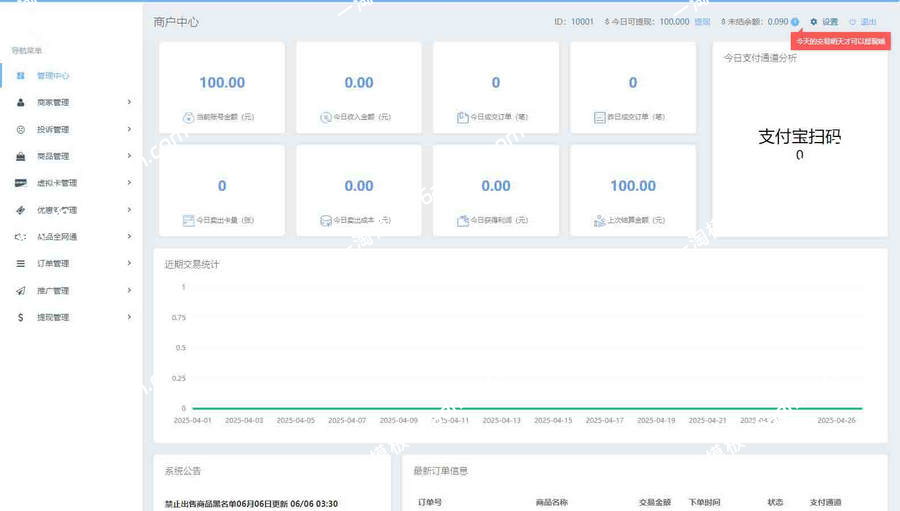The image size is (900, 511).
Task: Click the 推广管理 paper-plane icon
Action: coord(21,291)
